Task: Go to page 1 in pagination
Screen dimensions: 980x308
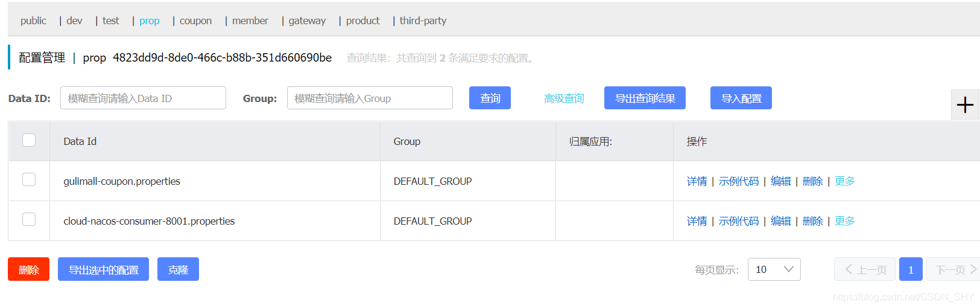Action: [911, 269]
